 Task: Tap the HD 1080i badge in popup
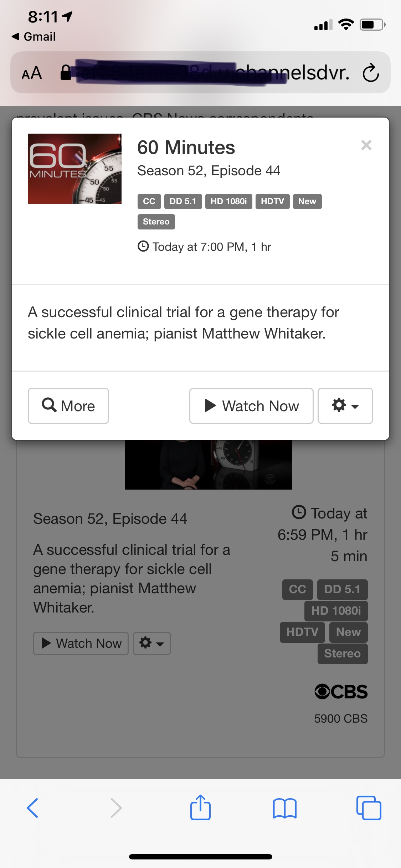click(x=228, y=201)
